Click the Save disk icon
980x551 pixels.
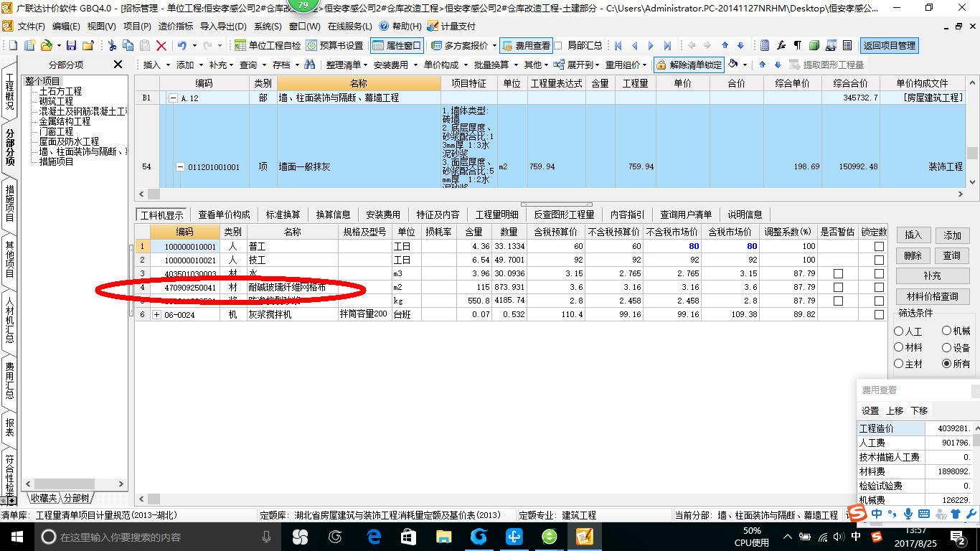[x=72, y=45]
